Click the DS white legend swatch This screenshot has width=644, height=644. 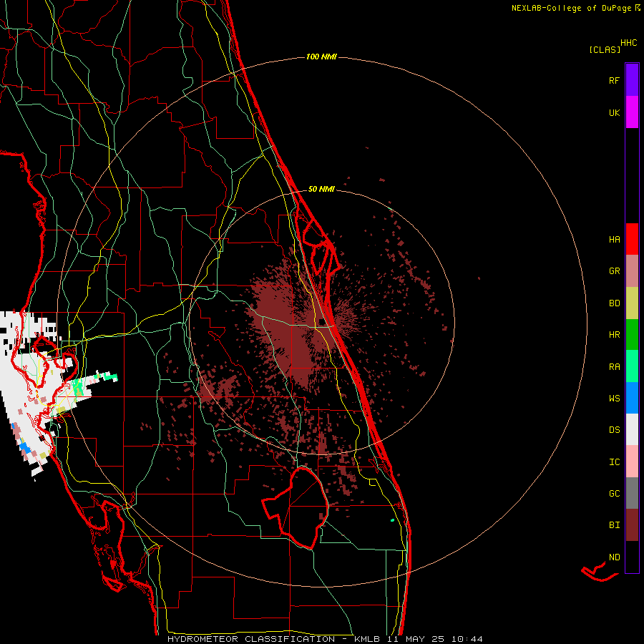point(632,429)
